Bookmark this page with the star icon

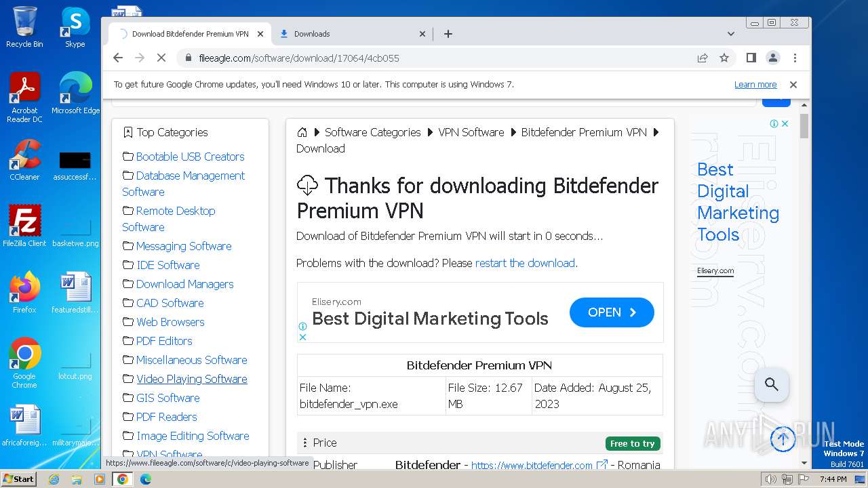tap(724, 58)
